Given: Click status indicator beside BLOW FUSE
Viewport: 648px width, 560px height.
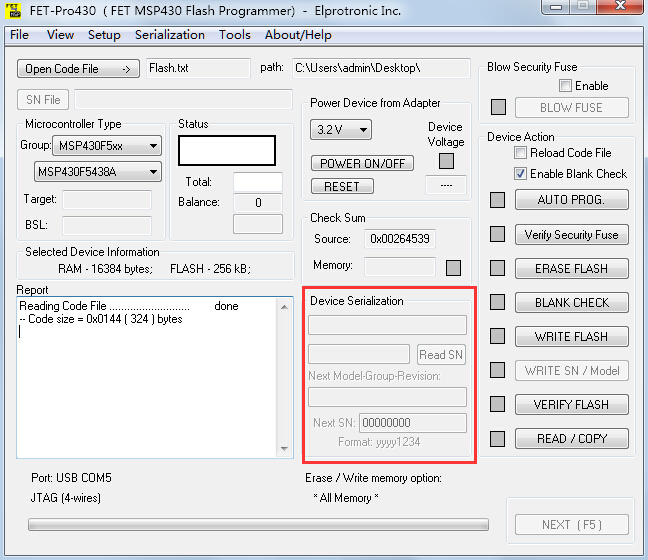Looking at the screenshot, I should tap(498, 107).
